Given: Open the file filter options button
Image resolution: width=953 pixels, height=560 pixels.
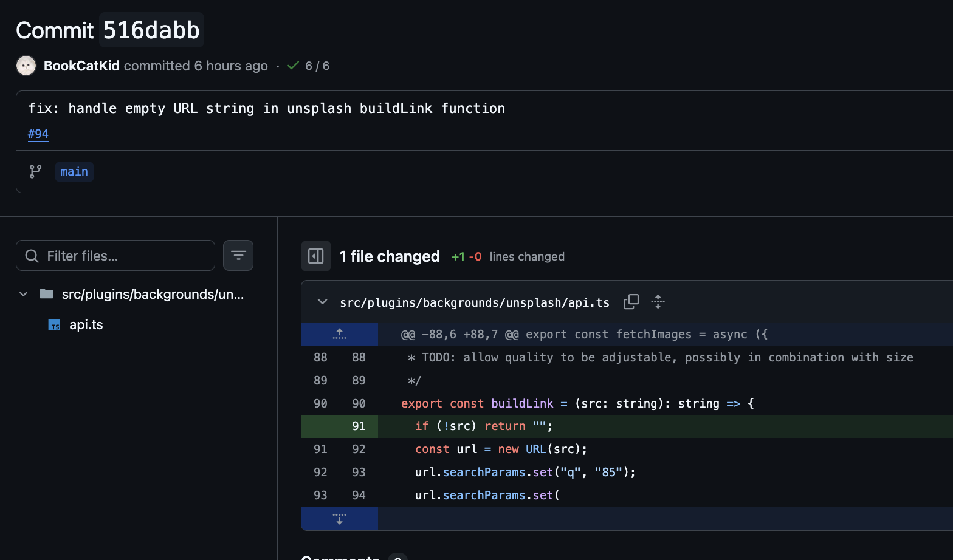Looking at the screenshot, I should pyautogui.click(x=238, y=256).
